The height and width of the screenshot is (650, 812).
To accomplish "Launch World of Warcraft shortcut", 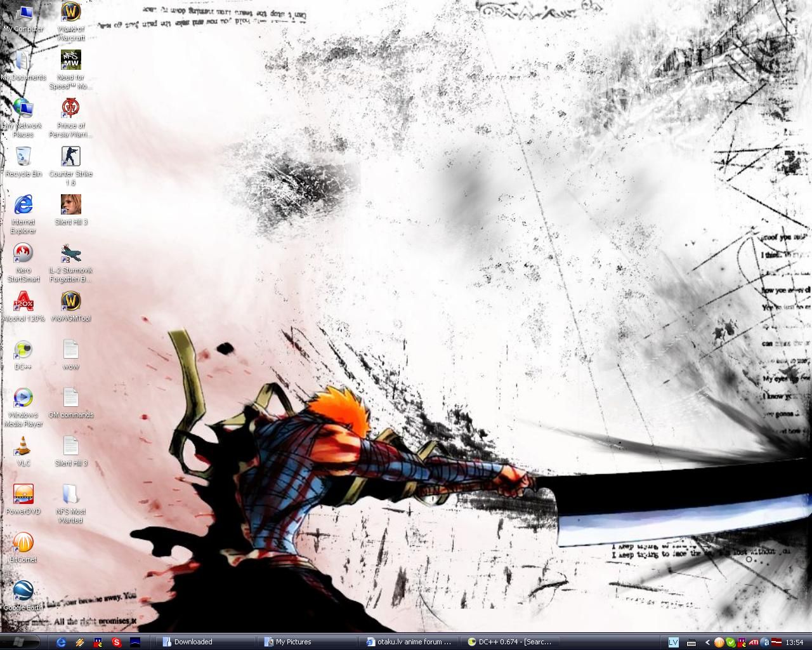I will tap(71, 22).
